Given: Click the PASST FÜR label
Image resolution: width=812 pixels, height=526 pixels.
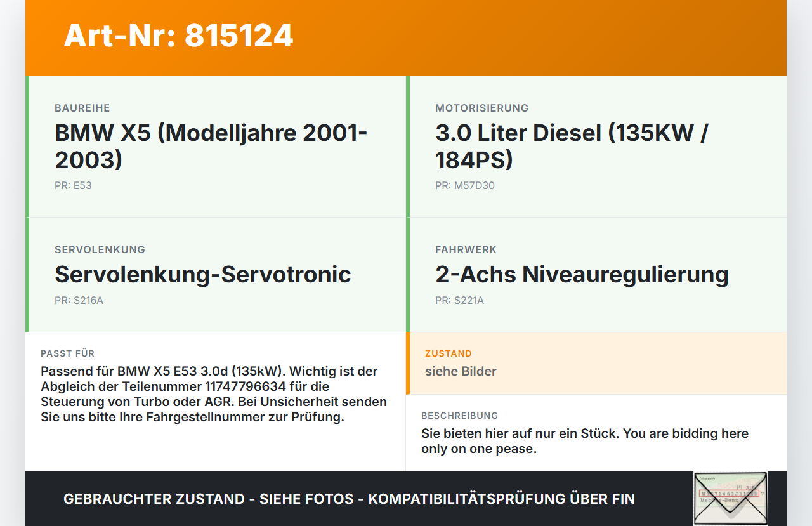Looking at the screenshot, I should pyautogui.click(x=67, y=353).
